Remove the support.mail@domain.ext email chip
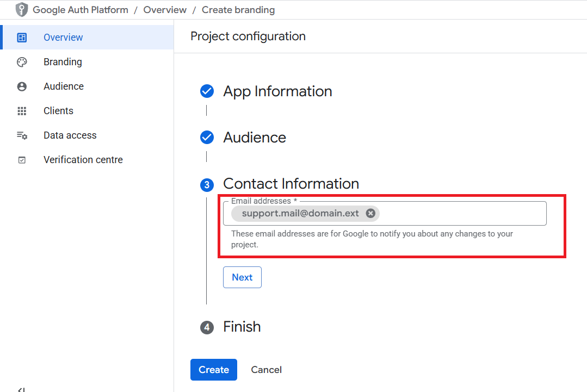This screenshot has width=587, height=392. coord(370,213)
